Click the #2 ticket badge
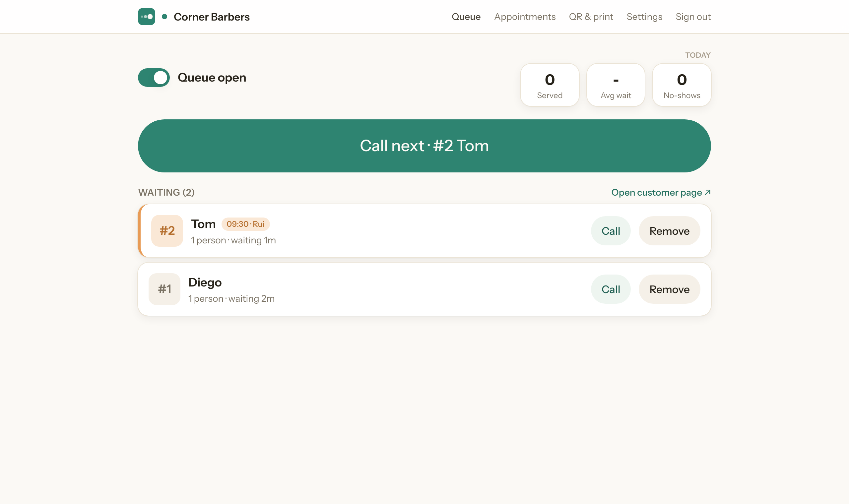The image size is (849, 504). [x=167, y=231]
